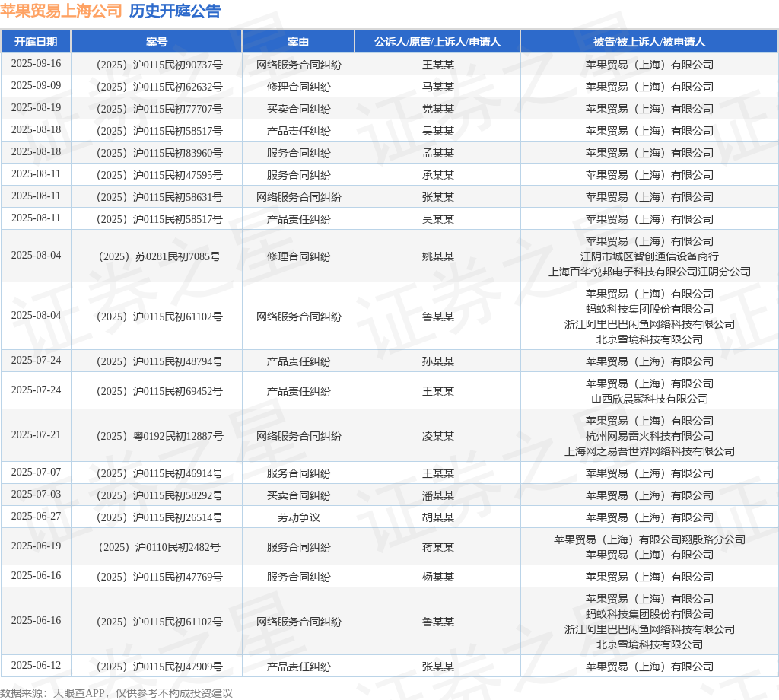This screenshot has height=700, width=779.
Task: Click plaintiff 孙某某
Action: click(437, 361)
